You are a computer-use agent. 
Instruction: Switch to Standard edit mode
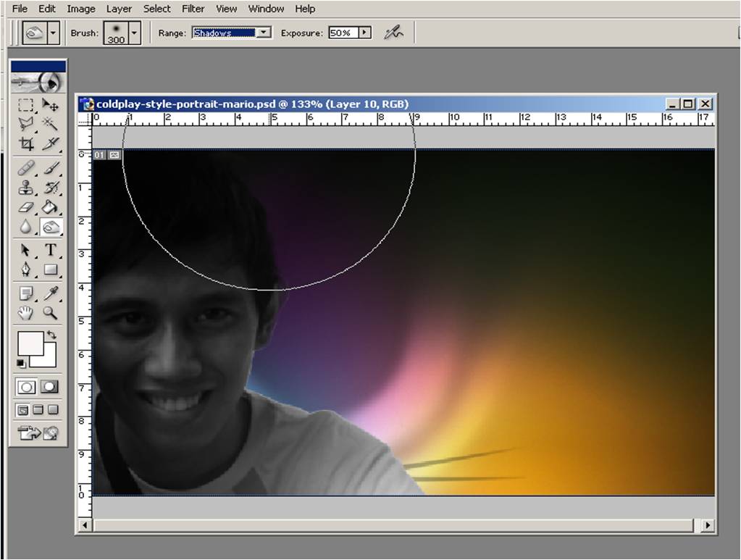[27, 387]
